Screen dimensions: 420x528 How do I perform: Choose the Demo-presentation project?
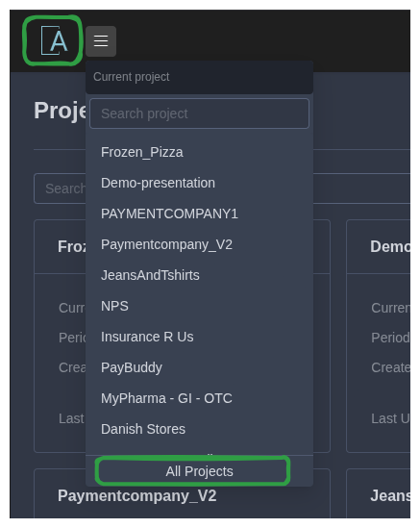click(x=199, y=183)
